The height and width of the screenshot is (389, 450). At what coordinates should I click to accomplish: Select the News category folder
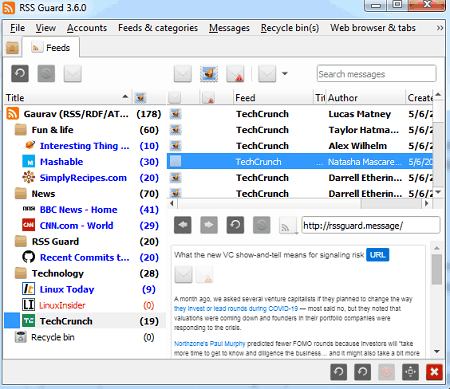[85, 194]
